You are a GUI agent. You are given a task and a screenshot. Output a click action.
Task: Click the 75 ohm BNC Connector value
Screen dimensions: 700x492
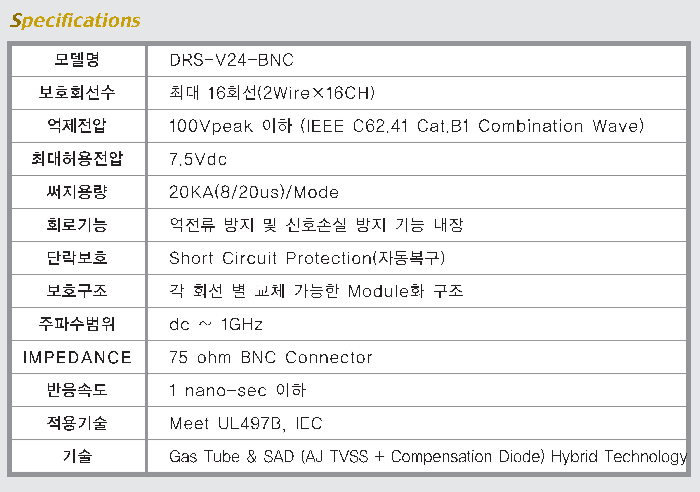(270, 357)
